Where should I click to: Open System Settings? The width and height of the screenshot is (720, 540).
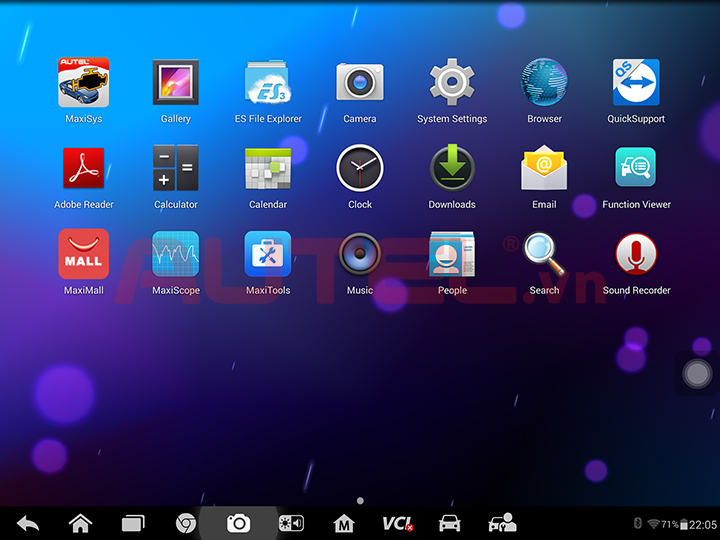coord(452,83)
